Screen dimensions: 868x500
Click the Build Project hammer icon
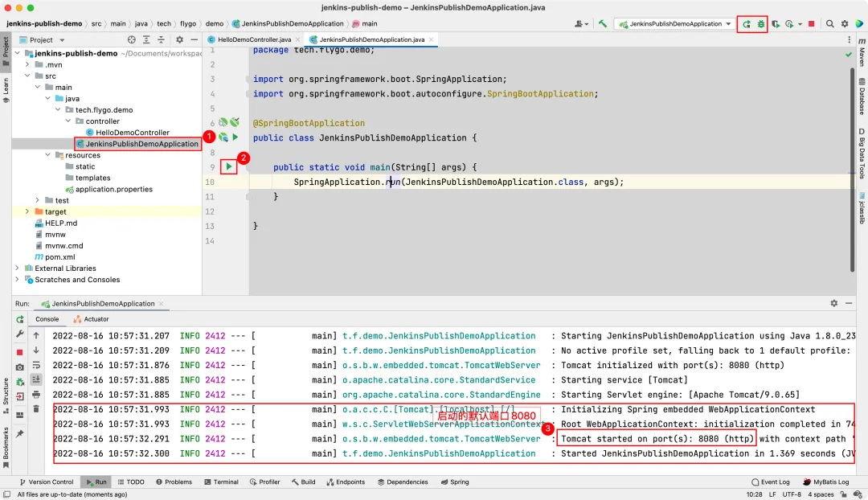[x=602, y=24]
